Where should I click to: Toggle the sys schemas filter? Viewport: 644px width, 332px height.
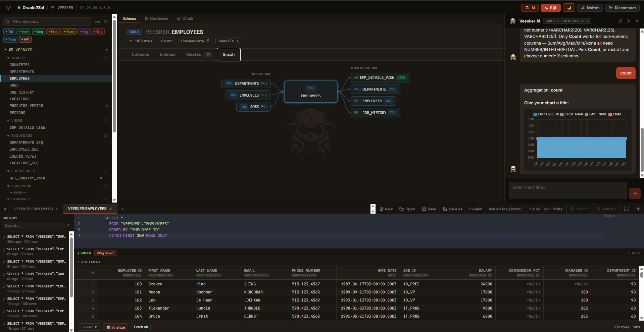pyautogui.click(x=97, y=22)
